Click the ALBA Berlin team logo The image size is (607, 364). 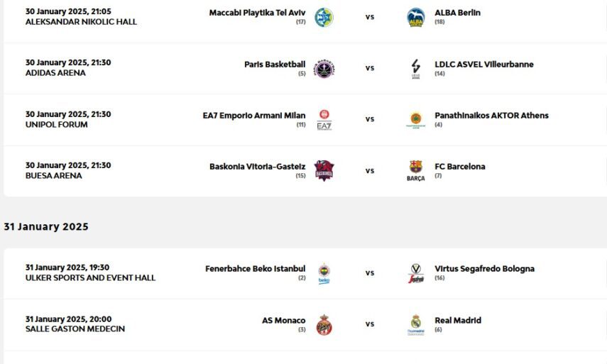pos(415,17)
